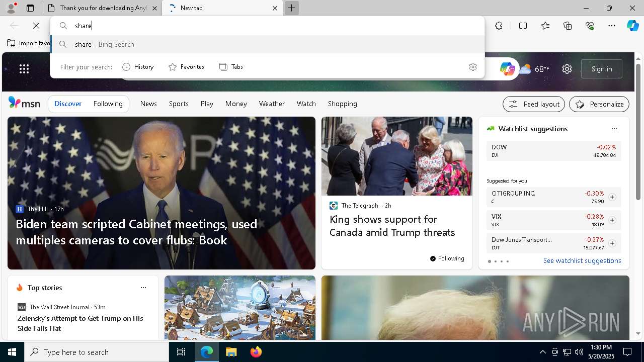The image size is (644, 362).
Task: Open the Weather section
Action: pos(272,104)
